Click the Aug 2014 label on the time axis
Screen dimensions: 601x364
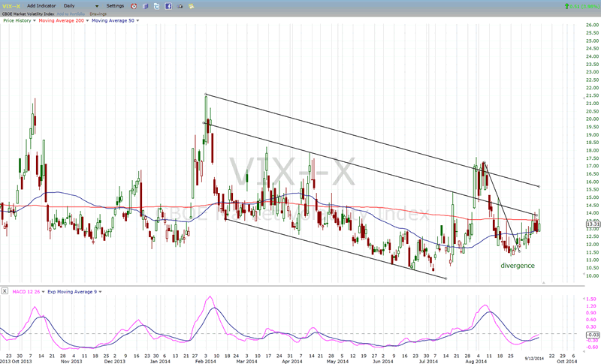click(476, 361)
